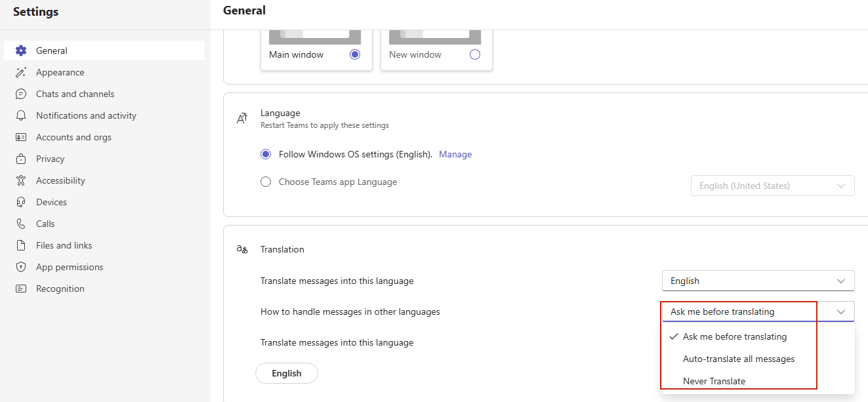
Task: Click the English pill button
Action: (287, 373)
